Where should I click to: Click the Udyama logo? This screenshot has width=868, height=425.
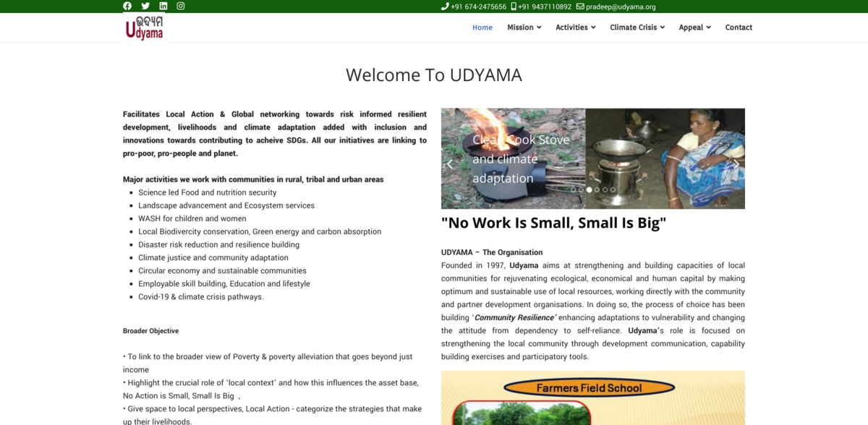tap(143, 28)
